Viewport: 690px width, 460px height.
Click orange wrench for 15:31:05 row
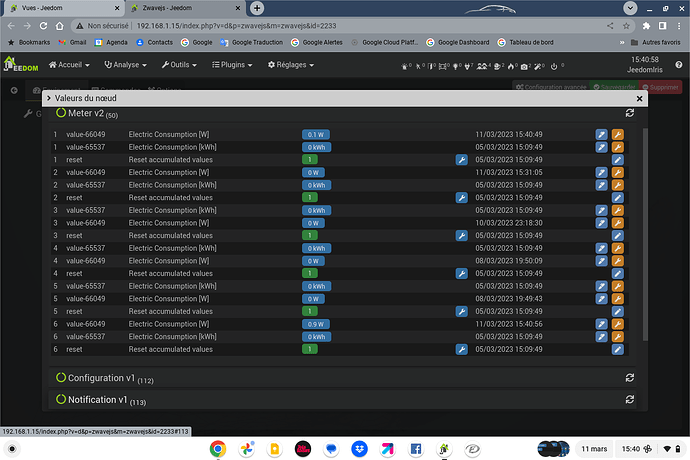click(x=618, y=173)
